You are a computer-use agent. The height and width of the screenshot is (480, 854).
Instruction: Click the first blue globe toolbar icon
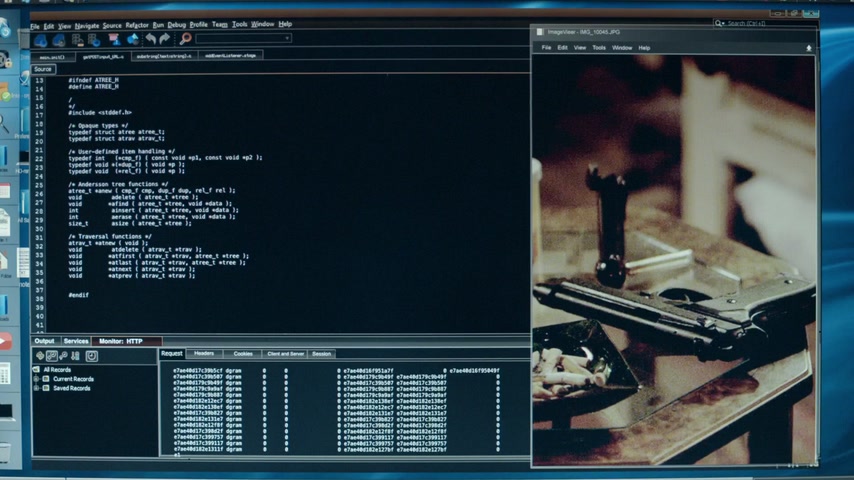coord(41,40)
